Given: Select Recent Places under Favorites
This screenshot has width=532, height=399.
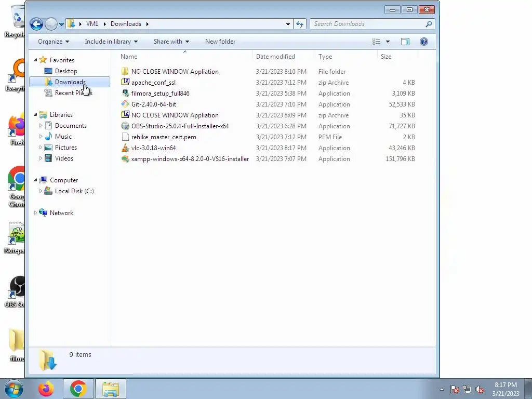Looking at the screenshot, I should point(73,92).
